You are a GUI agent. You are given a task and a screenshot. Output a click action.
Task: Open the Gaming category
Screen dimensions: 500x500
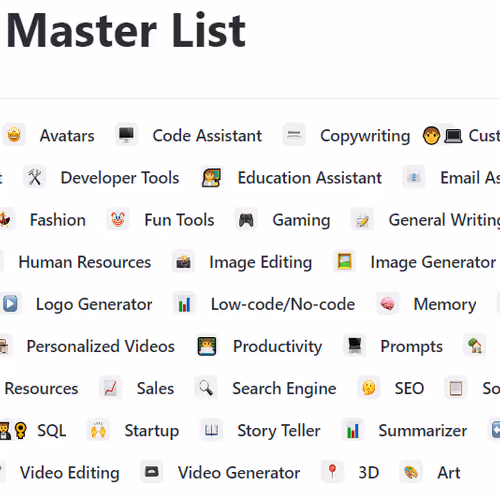[x=301, y=221]
